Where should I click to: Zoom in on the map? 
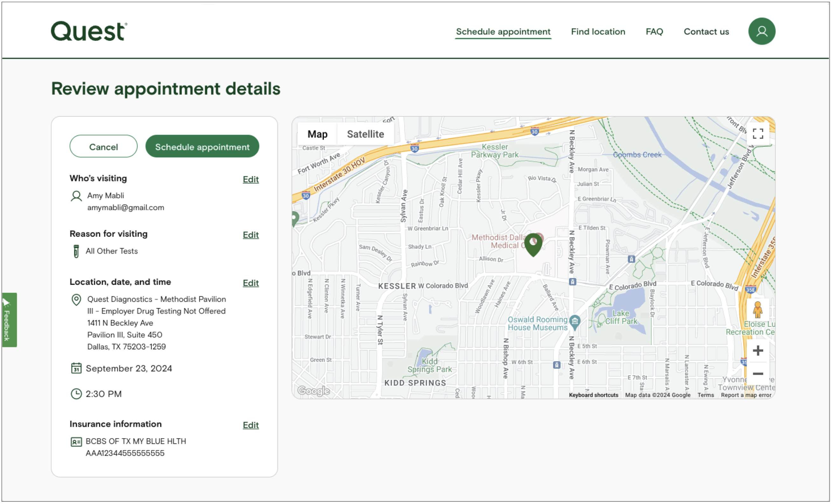coord(758,351)
